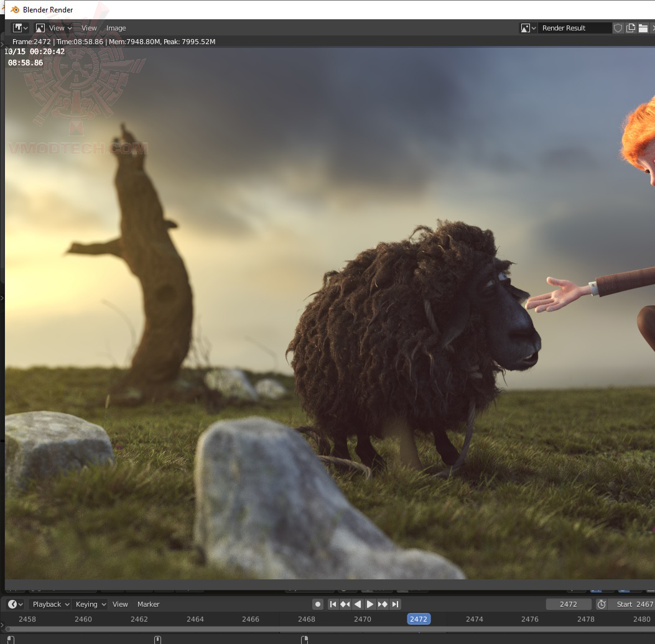Jump to the next keyframe
Viewport: 655px width, 644px height.
(383, 604)
